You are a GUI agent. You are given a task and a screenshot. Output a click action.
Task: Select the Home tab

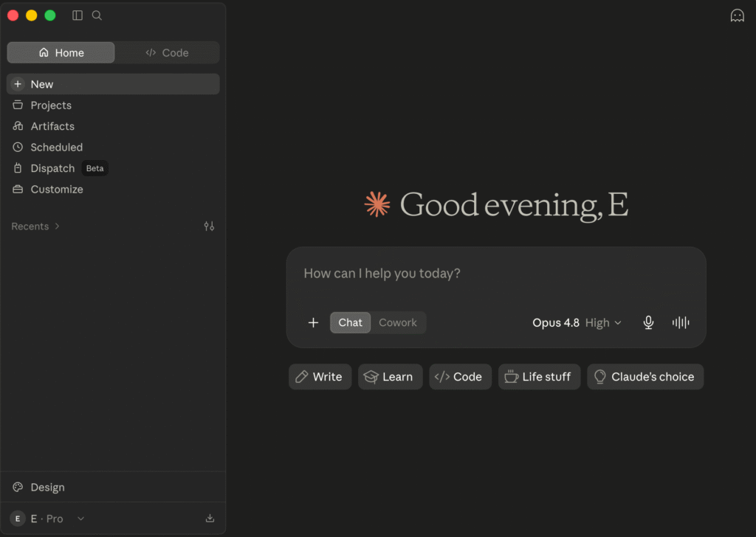click(x=61, y=52)
